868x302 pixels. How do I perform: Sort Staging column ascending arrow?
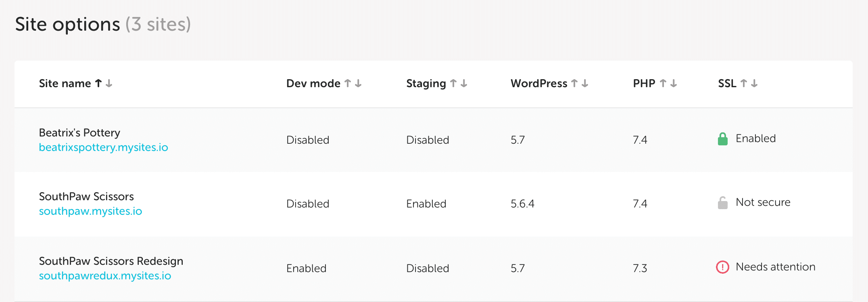453,83
